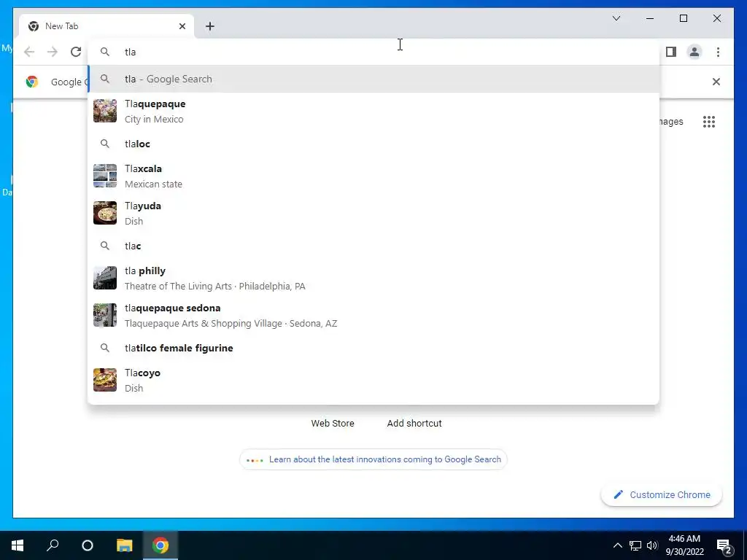Open the side panel icon
This screenshot has height=560, width=747.
671,52
